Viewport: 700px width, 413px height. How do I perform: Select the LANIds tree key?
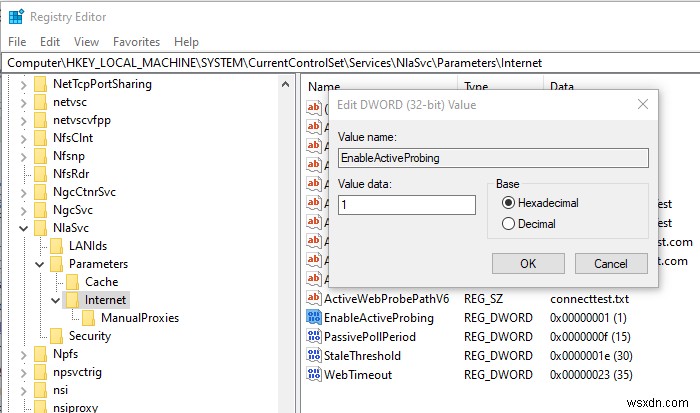click(88, 246)
